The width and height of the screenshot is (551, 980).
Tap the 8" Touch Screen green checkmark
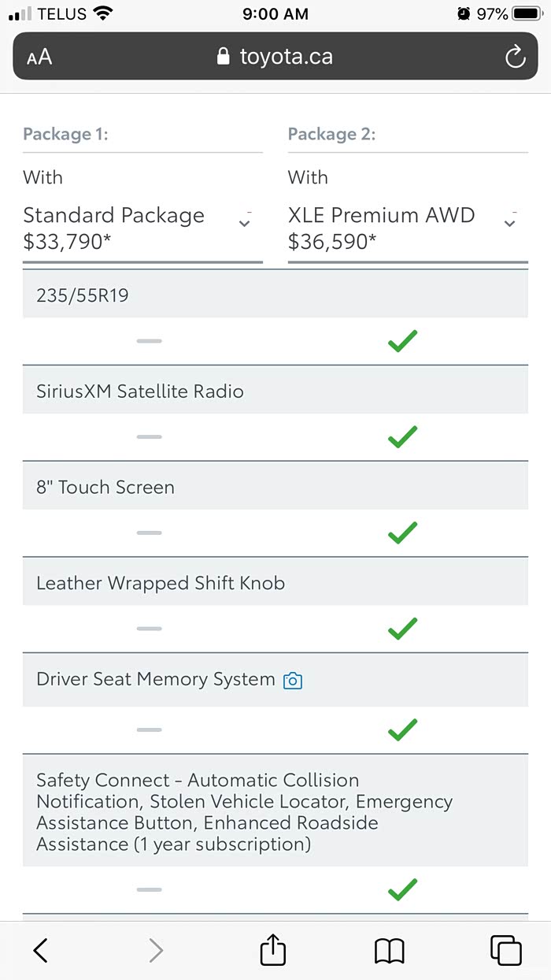click(402, 533)
